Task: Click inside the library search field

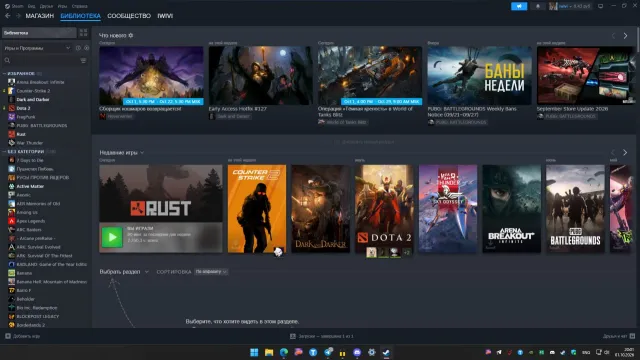Action: pos(45,60)
